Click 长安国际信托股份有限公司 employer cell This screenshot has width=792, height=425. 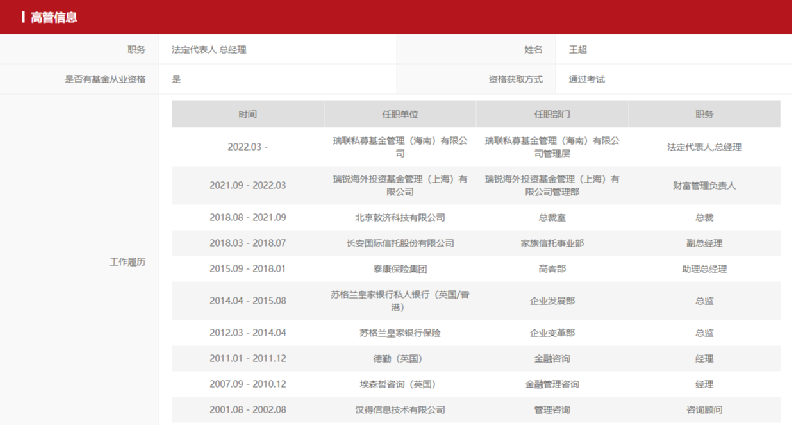[x=399, y=243]
